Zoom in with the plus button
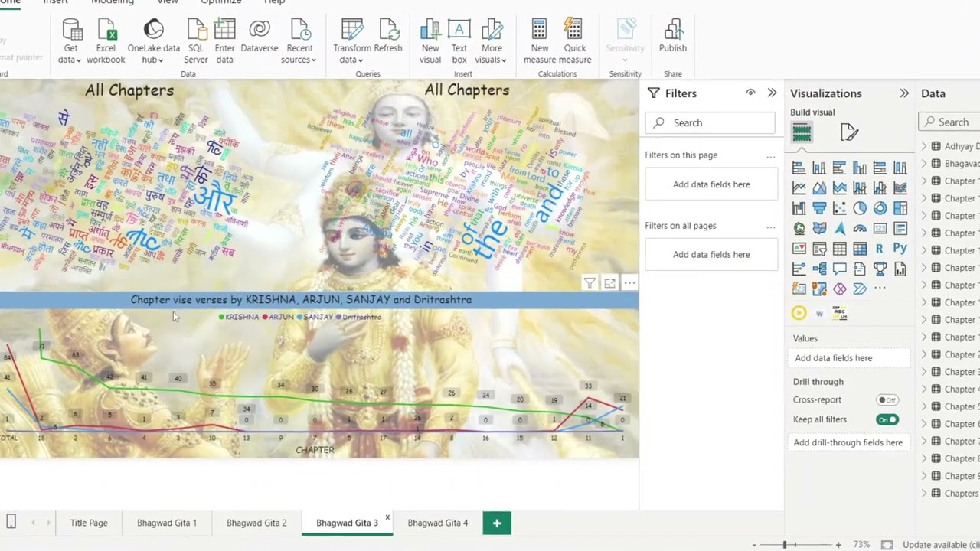 pyautogui.click(x=838, y=545)
